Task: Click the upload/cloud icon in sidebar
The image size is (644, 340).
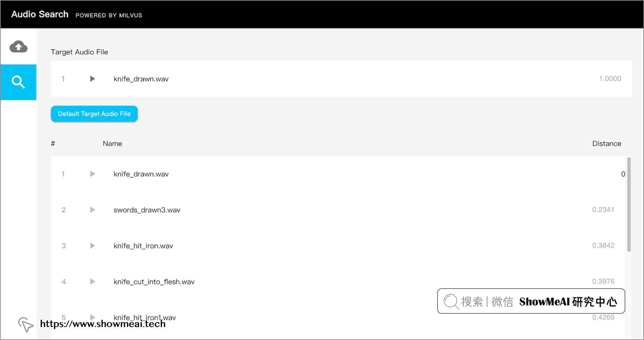Action: pyautogui.click(x=18, y=47)
